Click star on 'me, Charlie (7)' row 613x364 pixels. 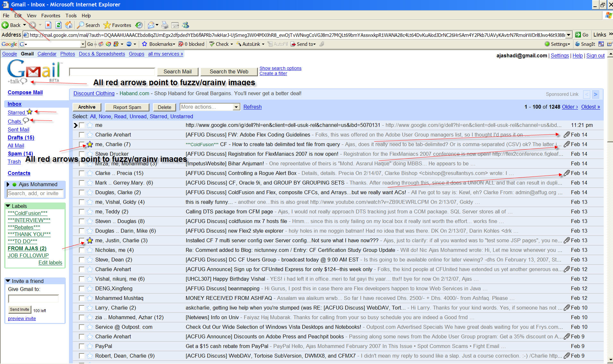point(90,144)
